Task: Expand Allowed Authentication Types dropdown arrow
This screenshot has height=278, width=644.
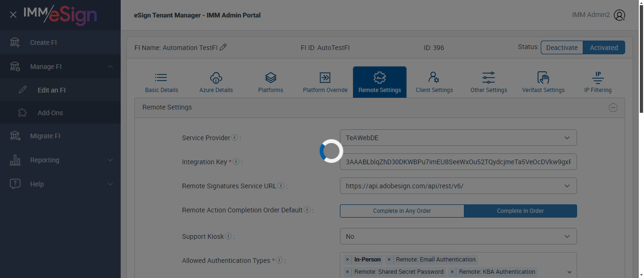Action: pos(569,273)
